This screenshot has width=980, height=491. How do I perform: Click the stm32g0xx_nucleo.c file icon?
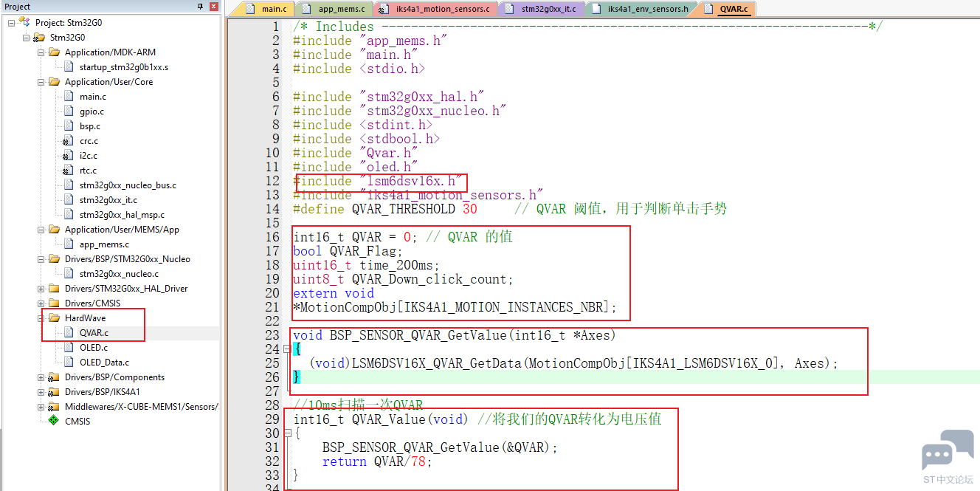coord(69,274)
